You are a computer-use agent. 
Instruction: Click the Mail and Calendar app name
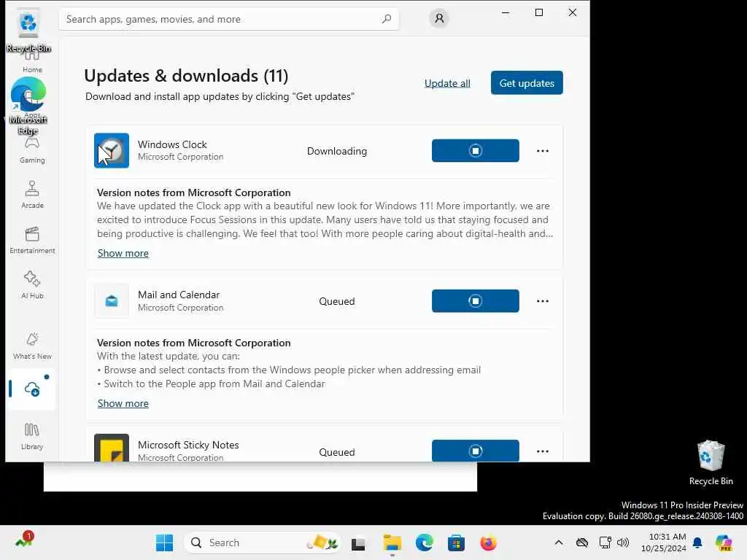pyautogui.click(x=179, y=295)
